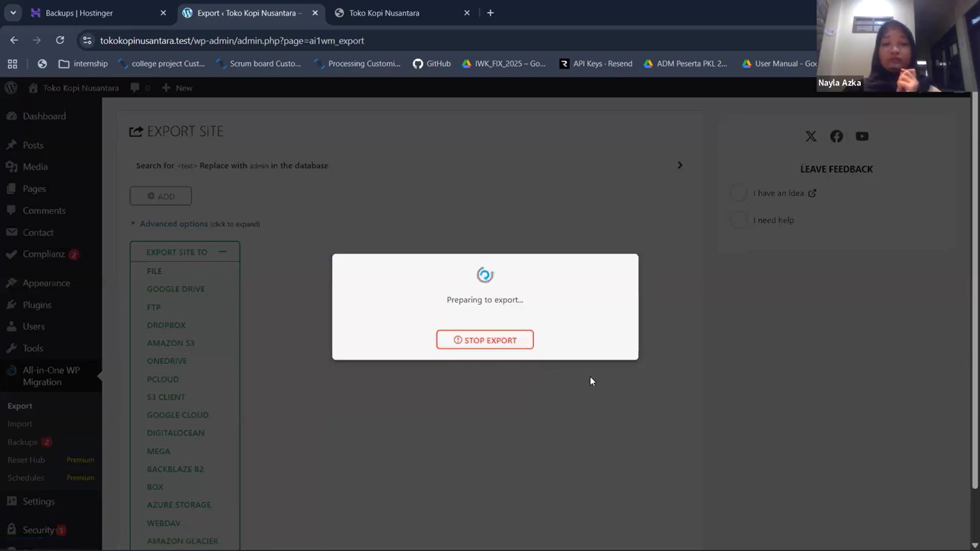Click the browser address bar URL
980x551 pixels.
click(232, 40)
